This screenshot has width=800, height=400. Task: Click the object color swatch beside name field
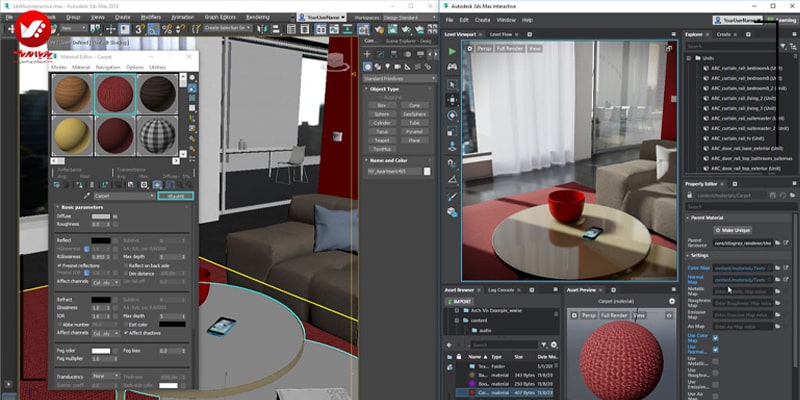coord(427,172)
